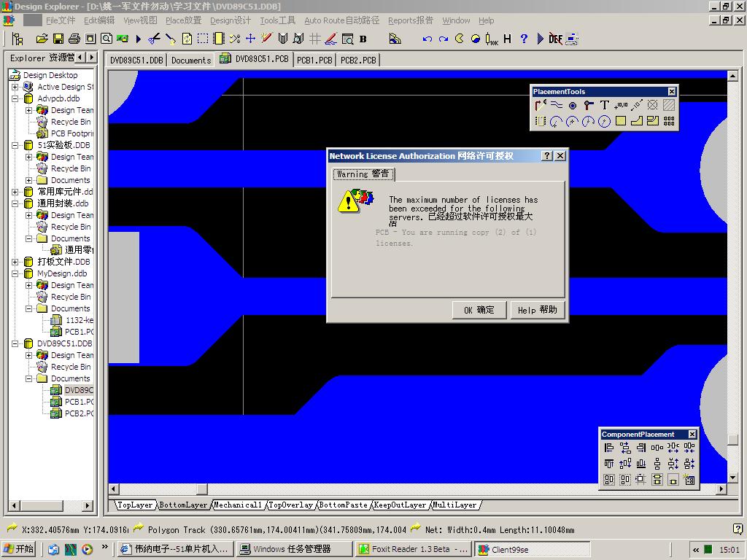Image resolution: width=747 pixels, height=560 pixels.
Task: Select the interactive routing tool in PlacementTools
Action: coord(541,105)
